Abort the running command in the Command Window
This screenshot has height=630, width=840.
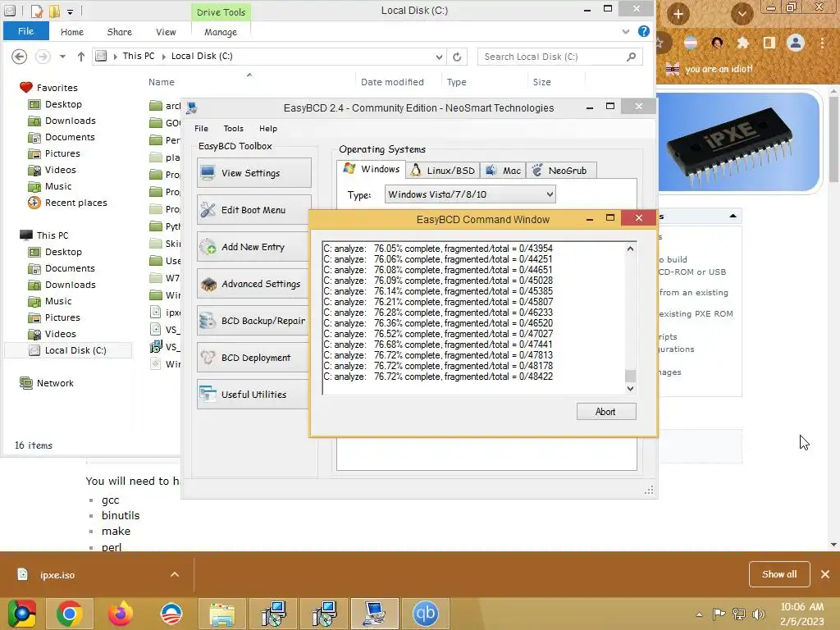click(x=606, y=412)
